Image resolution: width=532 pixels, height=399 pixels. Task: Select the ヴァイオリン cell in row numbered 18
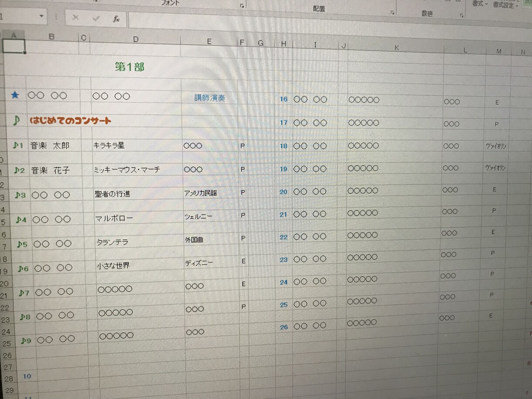click(x=496, y=145)
